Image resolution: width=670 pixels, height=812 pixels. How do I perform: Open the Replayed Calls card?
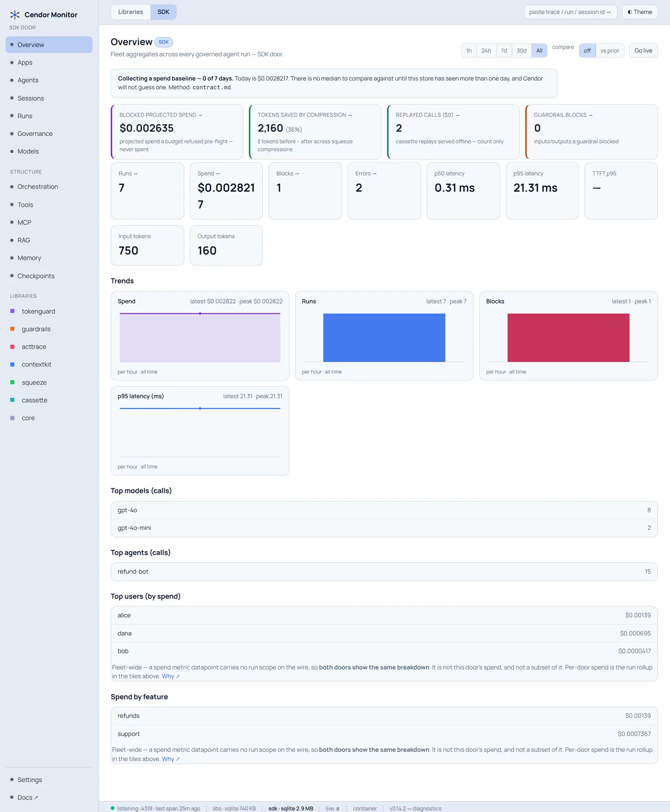(x=453, y=132)
